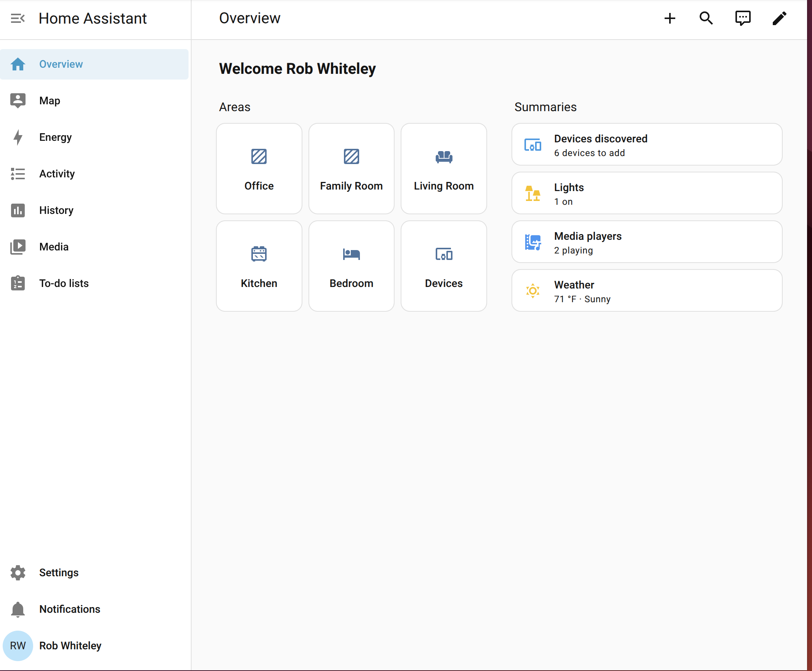Viewport: 812px width, 671px height.
Task: Click the Media play icon
Action: 18,247
